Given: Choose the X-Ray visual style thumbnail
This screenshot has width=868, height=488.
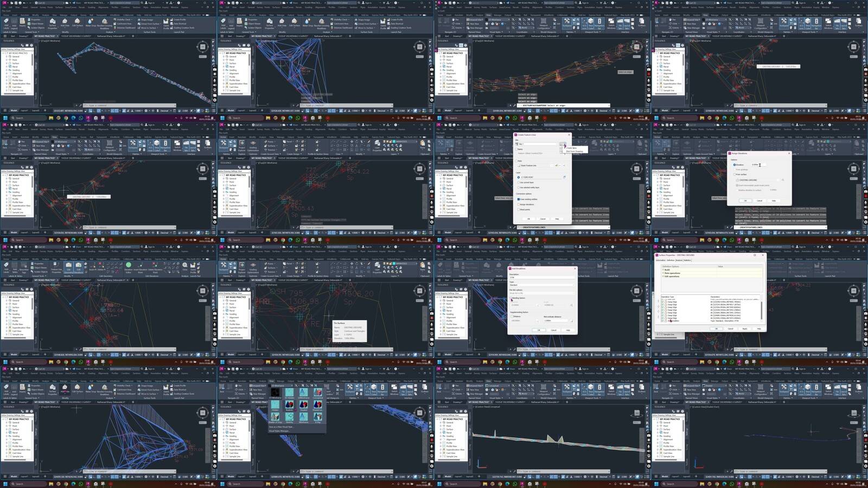Looking at the screenshot, I should click(317, 418).
